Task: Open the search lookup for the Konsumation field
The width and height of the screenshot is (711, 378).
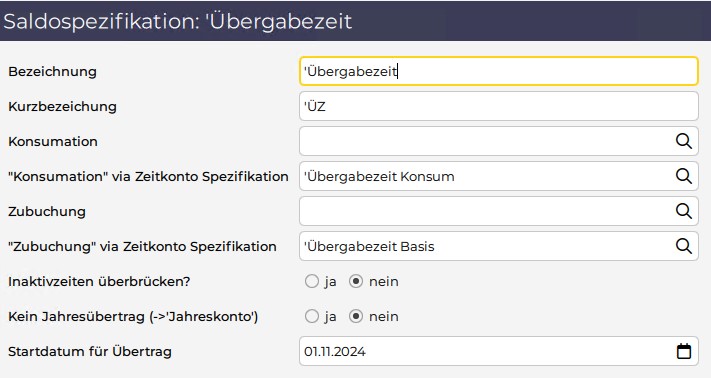Action: 683,141
